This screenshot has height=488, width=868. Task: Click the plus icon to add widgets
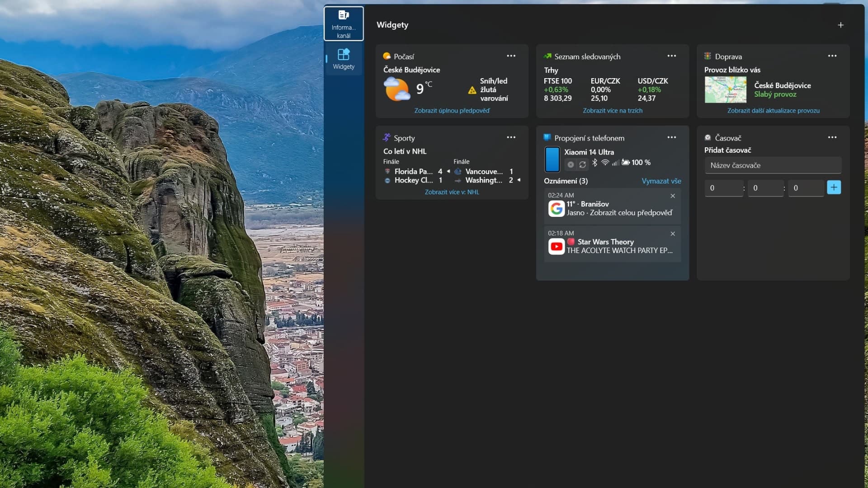[840, 25]
